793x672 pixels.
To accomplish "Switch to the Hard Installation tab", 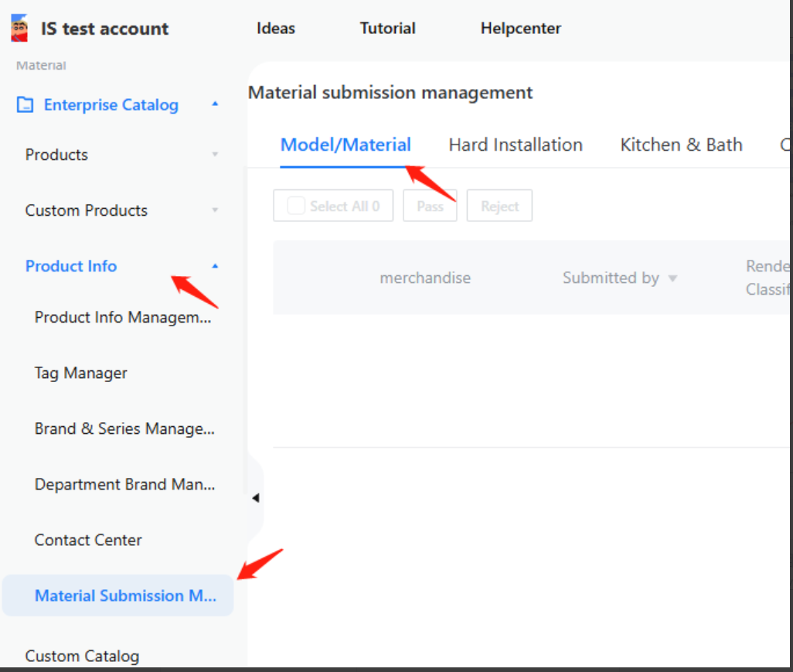I will pyautogui.click(x=516, y=145).
